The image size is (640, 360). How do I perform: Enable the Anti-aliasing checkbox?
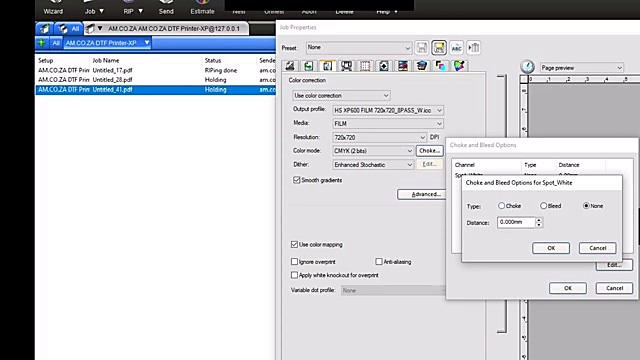click(379, 262)
